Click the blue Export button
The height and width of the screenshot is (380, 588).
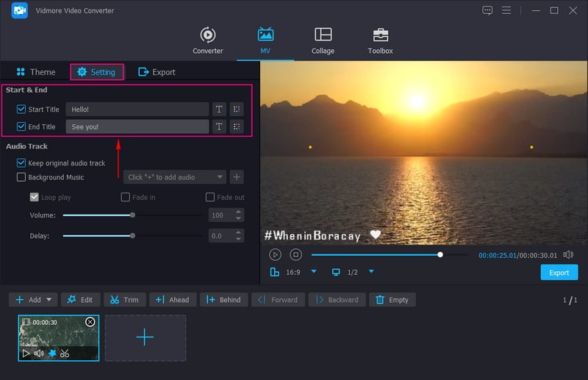[x=559, y=273]
